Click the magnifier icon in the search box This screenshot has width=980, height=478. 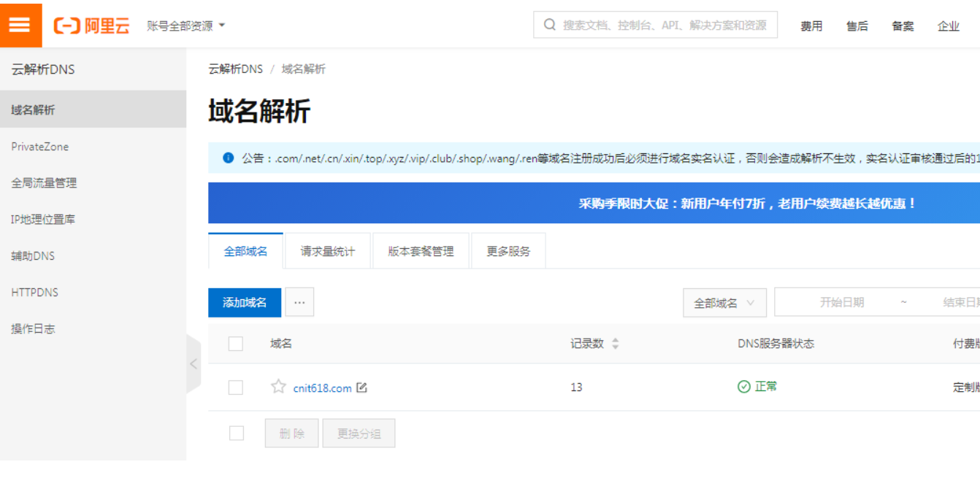[x=550, y=25]
